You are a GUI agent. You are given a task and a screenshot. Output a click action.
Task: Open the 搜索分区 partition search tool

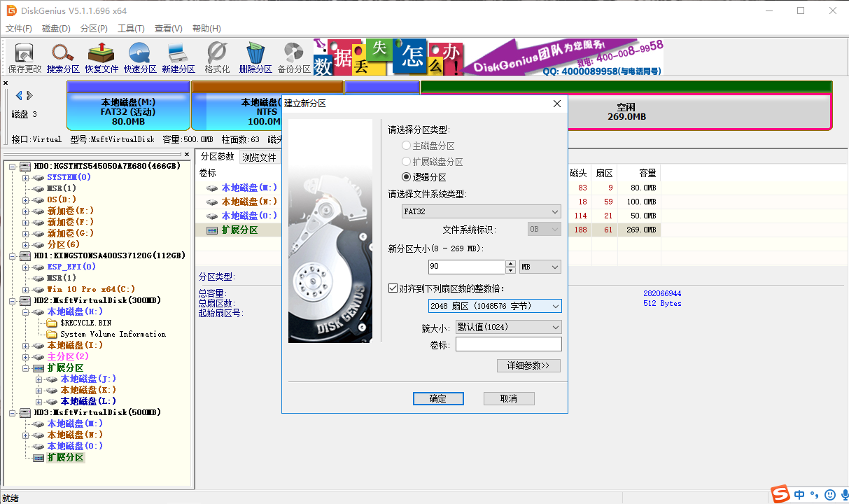coord(62,56)
